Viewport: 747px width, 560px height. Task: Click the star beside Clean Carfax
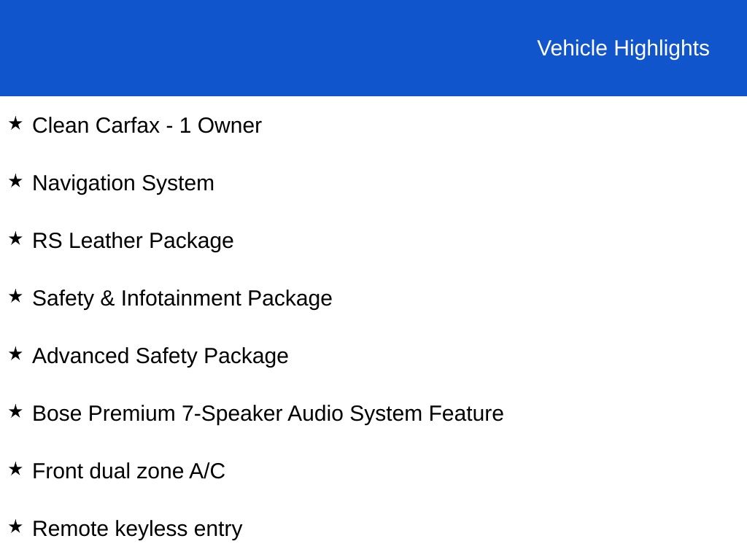coord(15,123)
